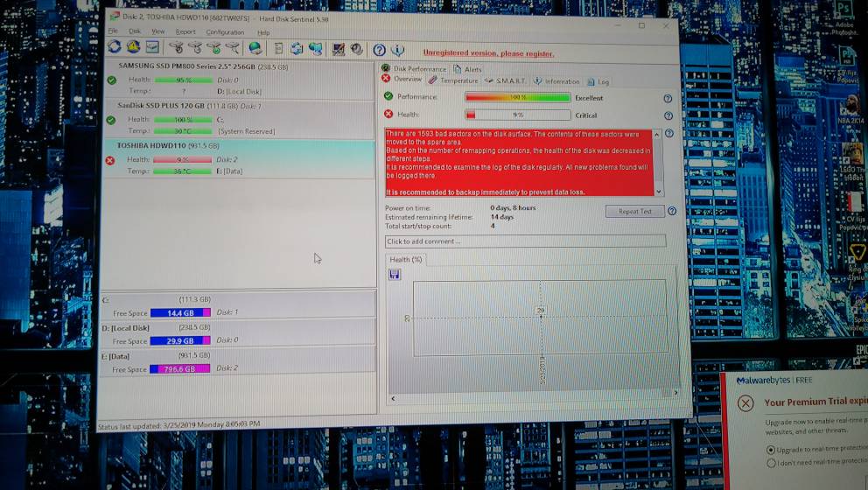Click the Performance 100% bar
Viewport: 868px width, 490px height.
pos(517,97)
